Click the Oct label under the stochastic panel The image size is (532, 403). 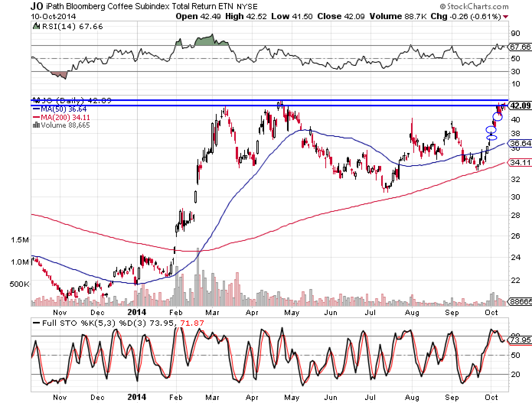click(x=491, y=398)
